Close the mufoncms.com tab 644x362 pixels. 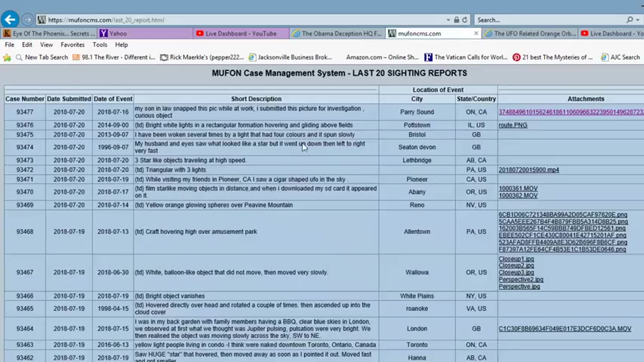(x=476, y=34)
